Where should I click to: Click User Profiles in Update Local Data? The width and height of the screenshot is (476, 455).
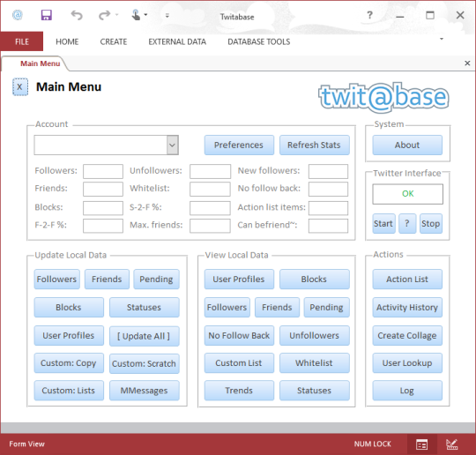coord(69,336)
